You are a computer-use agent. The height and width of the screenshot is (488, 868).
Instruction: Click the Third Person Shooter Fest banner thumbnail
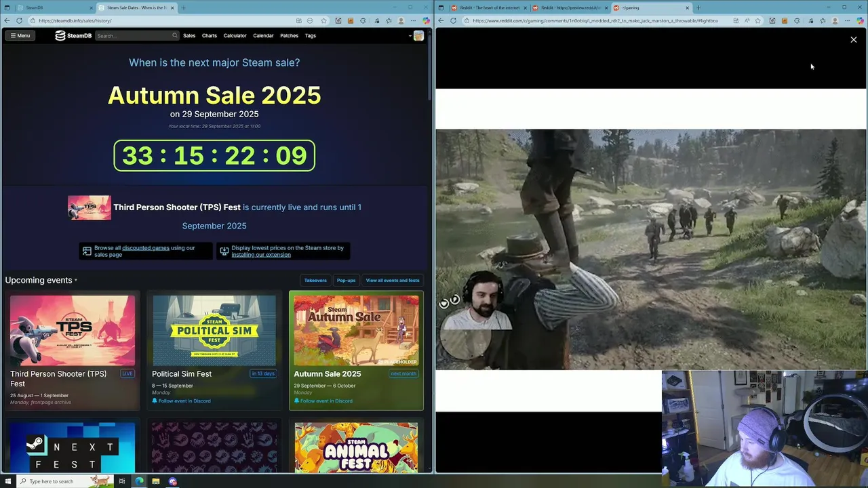[89, 207]
